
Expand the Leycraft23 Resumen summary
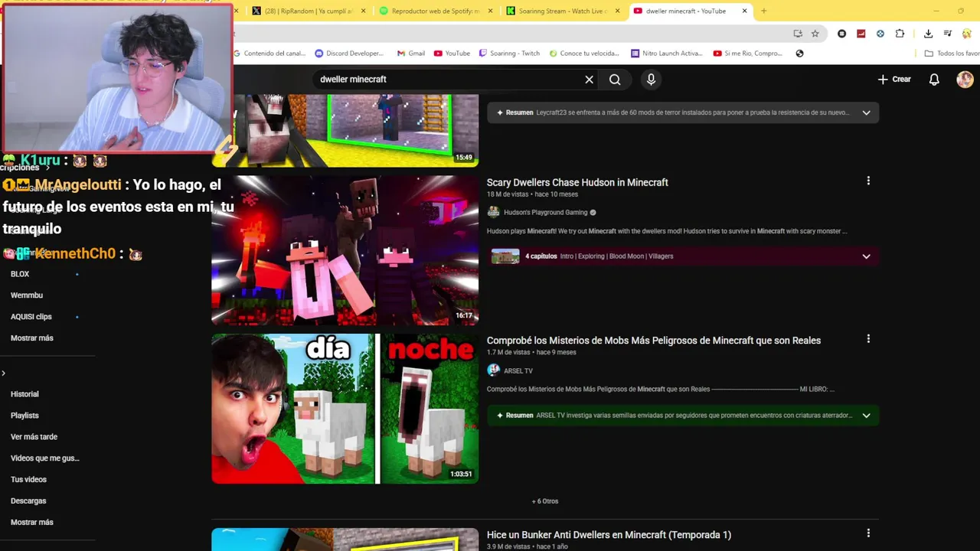click(x=866, y=112)
